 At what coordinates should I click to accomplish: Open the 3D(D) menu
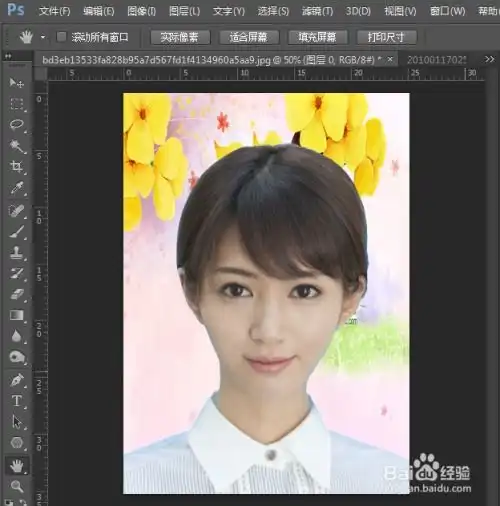point(358,11)
